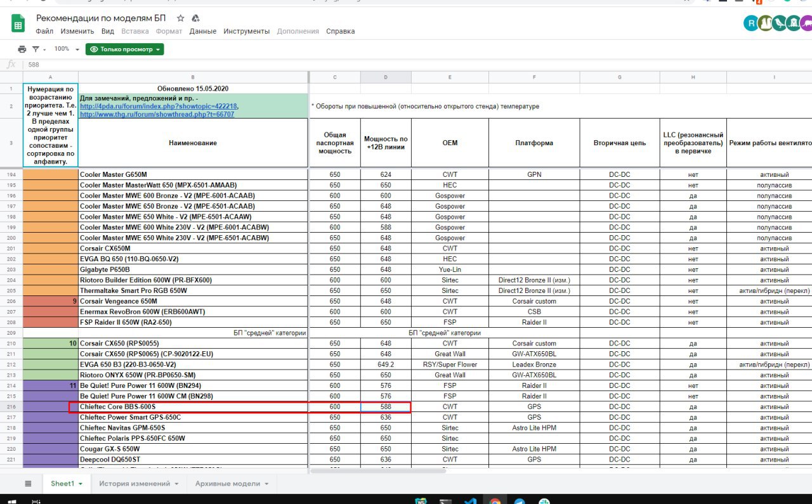Switch to 'Архивные модели' sheet tab
The width and height of the screenshot is (812, 504).
click(x=228, y=484)
